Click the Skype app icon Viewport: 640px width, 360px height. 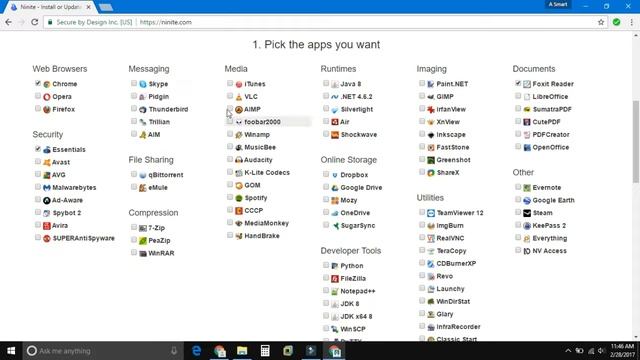143,84
